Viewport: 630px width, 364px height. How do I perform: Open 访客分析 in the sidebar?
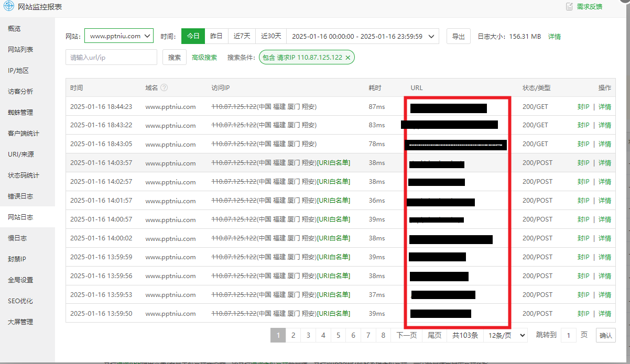(x=27, y=91)
